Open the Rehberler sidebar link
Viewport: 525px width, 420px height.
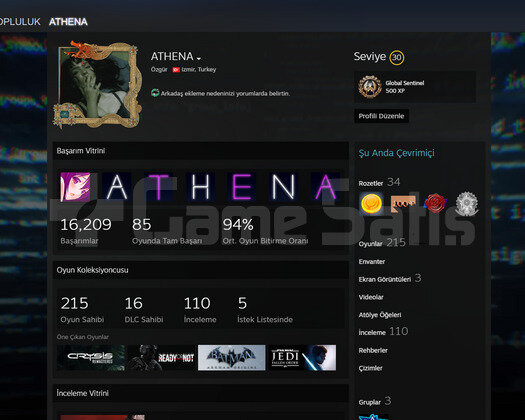[373, 350]
